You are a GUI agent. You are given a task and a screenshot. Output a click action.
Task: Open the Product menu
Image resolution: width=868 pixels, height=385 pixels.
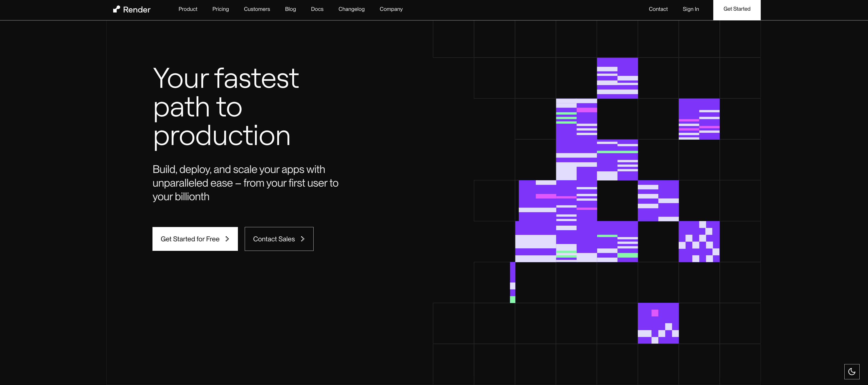[x=188, y=9]
